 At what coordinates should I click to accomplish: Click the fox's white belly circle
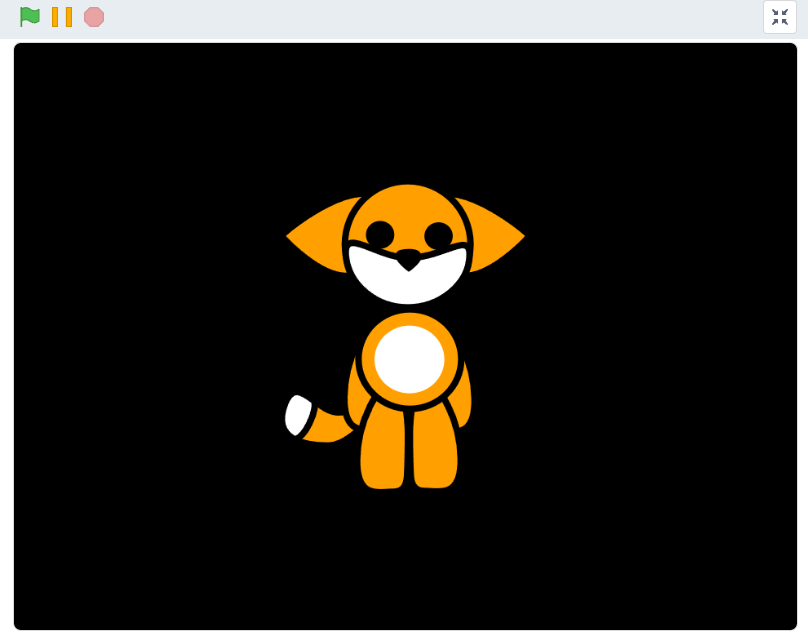click(408, 358)
